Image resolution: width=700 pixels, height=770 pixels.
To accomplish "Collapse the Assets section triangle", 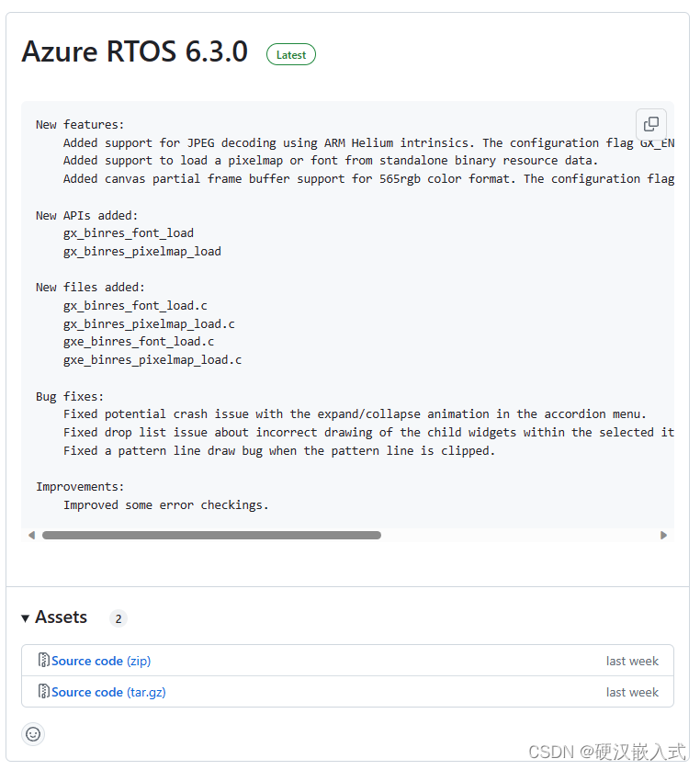I will pos(26,618).
